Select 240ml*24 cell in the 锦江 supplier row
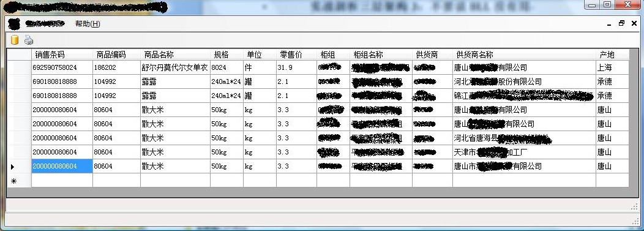644x231 pixels. (x=227, y=96)
